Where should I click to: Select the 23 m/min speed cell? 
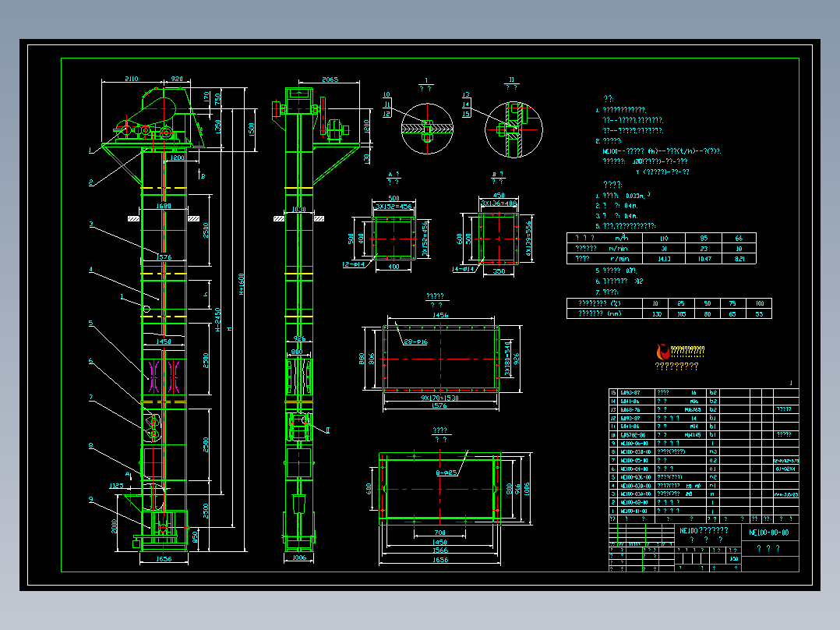tap(704, 249)
